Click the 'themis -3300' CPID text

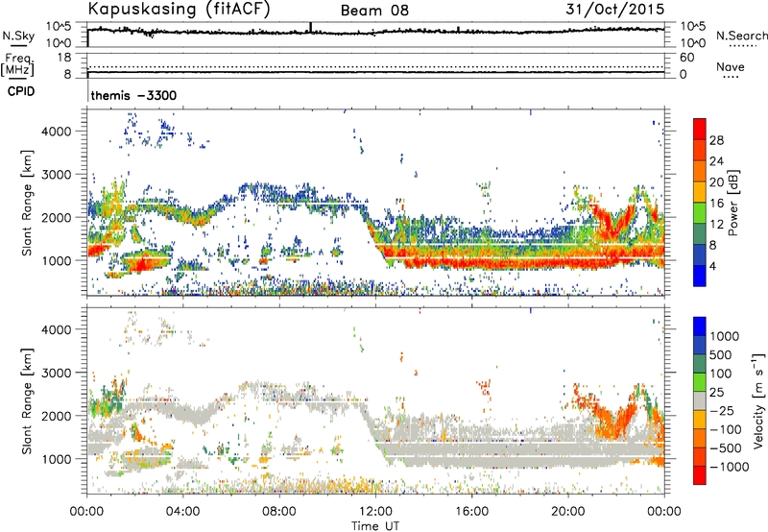[x=133, y=95]
